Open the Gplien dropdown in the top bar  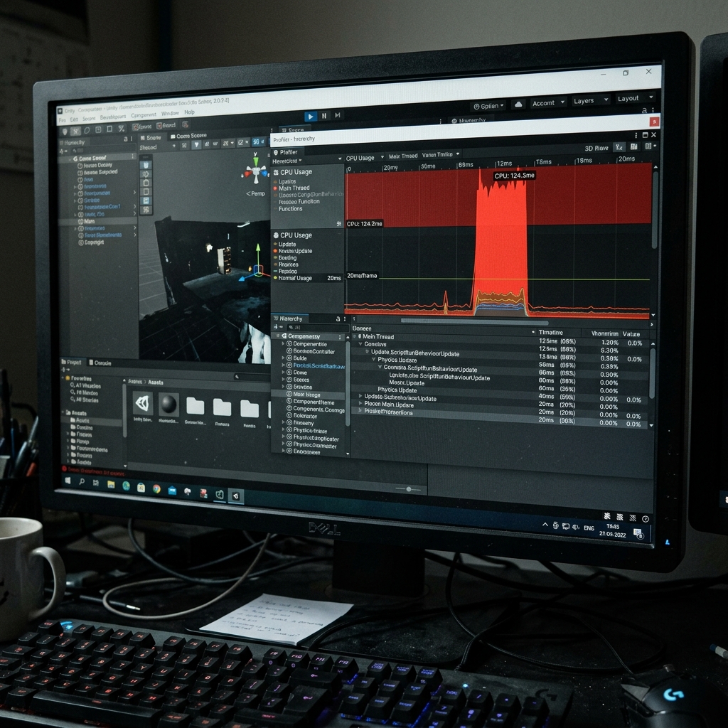[488, 106]
